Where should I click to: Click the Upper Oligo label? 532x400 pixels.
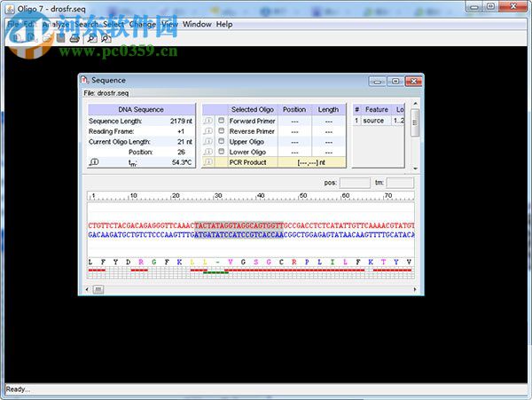pyautogui.click(x=246, y=142)
